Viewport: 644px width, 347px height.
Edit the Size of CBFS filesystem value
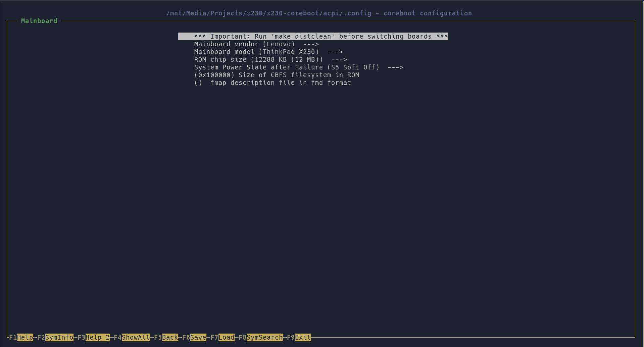click(x=277, y=75)
